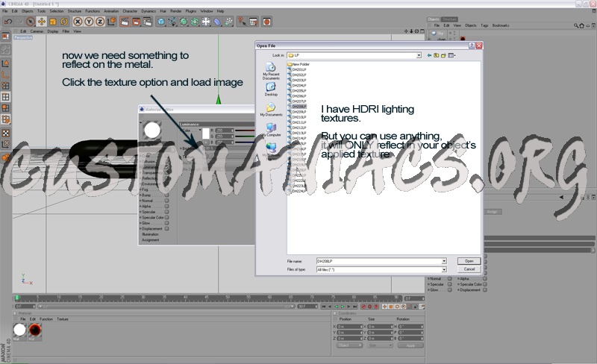
Task: Open the particle objects icon
Action: coord(228,22)
